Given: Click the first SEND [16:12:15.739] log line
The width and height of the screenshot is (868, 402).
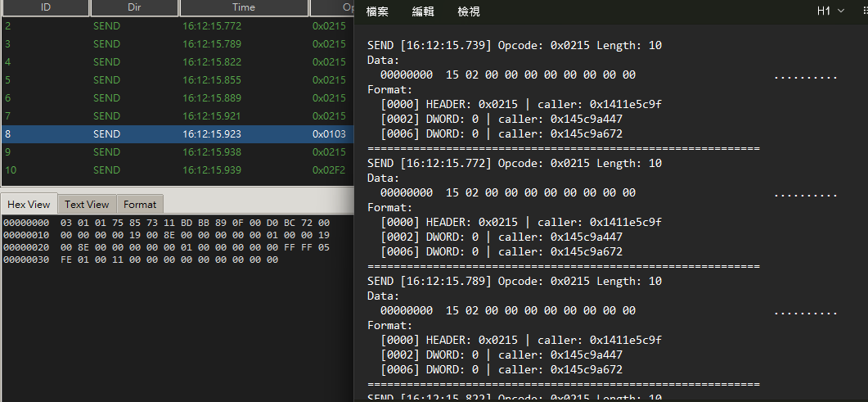Looking at the screenshot, I should click(x=515, y=46).
